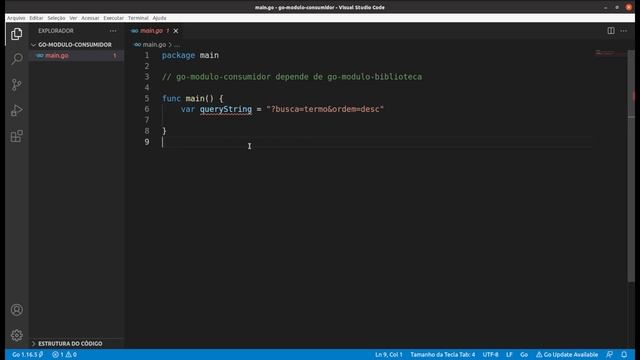Screen dimensions: 640x360
Task: Open the Terminal menu
Action: pos(138,18)
